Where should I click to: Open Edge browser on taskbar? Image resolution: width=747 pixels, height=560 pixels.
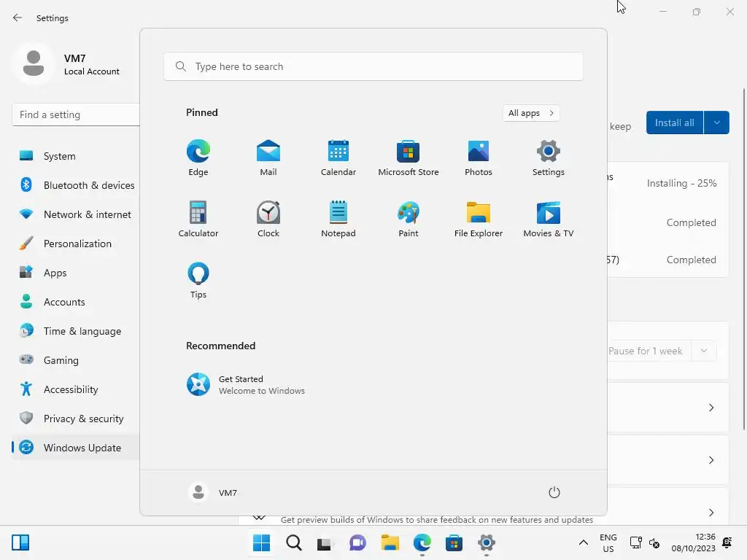[x=422, y=542]
